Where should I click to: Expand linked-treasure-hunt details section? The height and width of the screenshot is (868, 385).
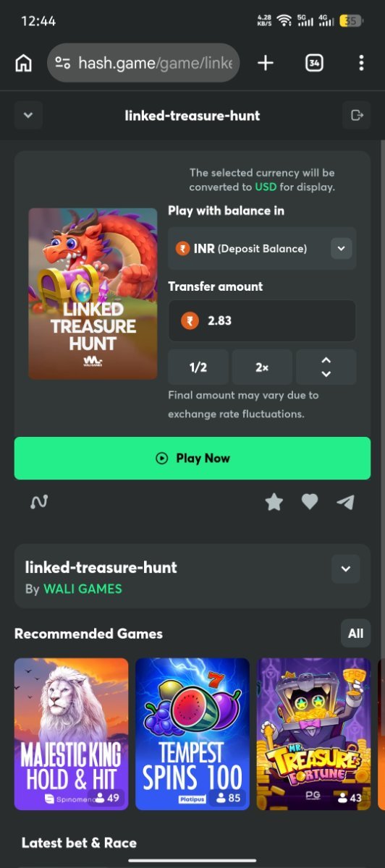pyautogui.click(x=345, y=569)
